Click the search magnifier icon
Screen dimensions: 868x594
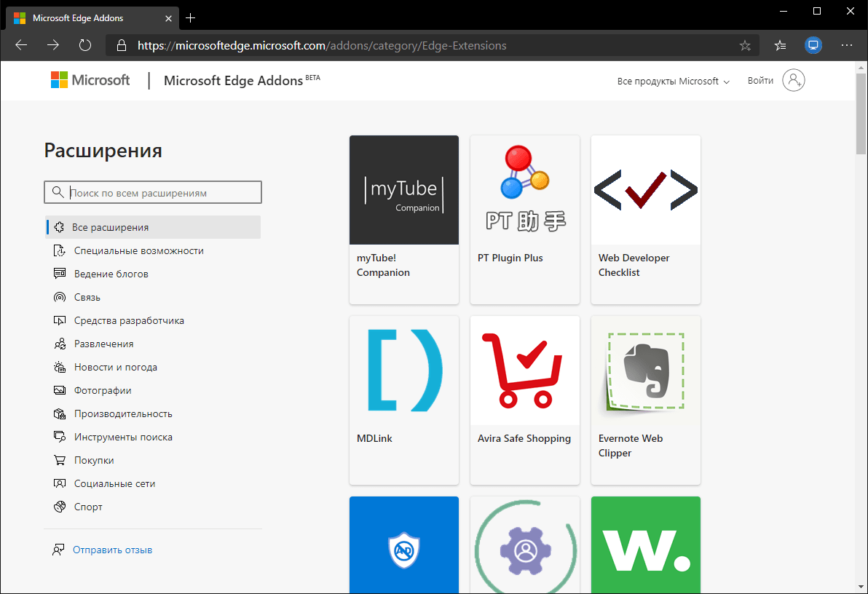point(58,192)
